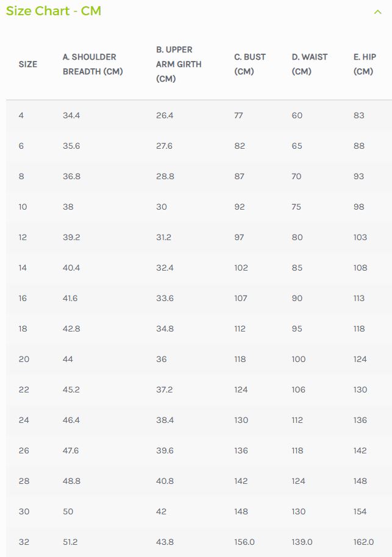Select the waist value 139.0
392x557 pixels.
[302, 542]
